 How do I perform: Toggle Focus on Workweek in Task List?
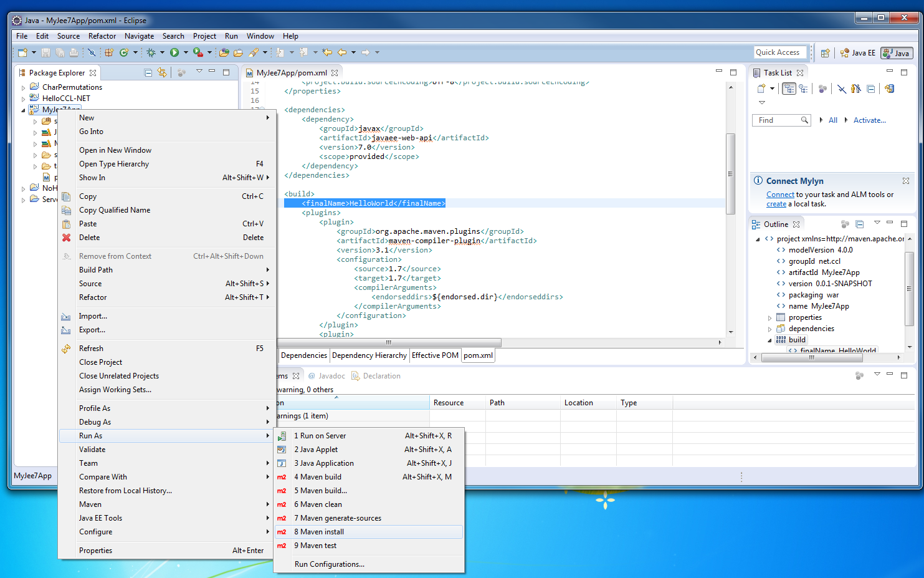(822, 89)
